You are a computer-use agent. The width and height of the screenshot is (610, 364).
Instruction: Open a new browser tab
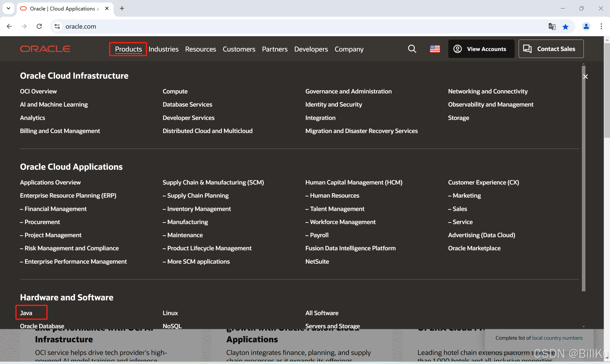tap(122, 8)
